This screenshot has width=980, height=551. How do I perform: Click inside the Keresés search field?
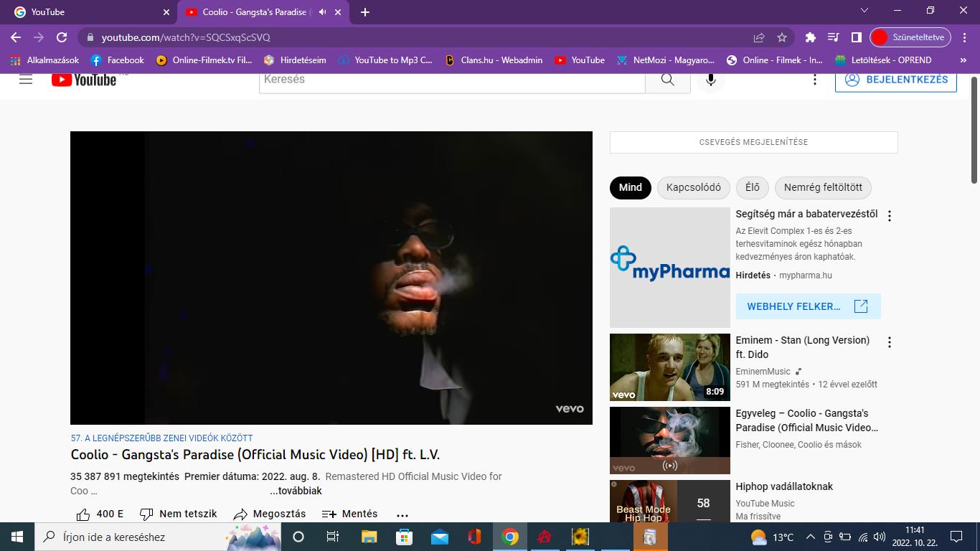pyautogui.click(x=452, y=80)
